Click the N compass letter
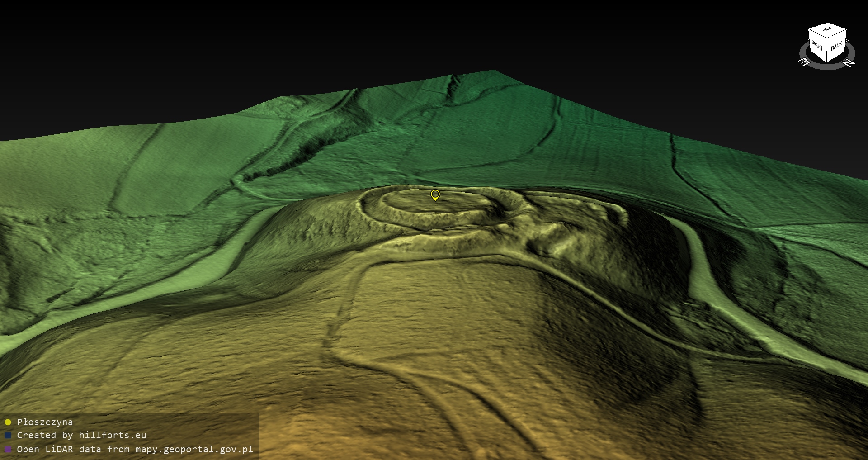Screen dimensions: 868x460 (x=849, y=63)
